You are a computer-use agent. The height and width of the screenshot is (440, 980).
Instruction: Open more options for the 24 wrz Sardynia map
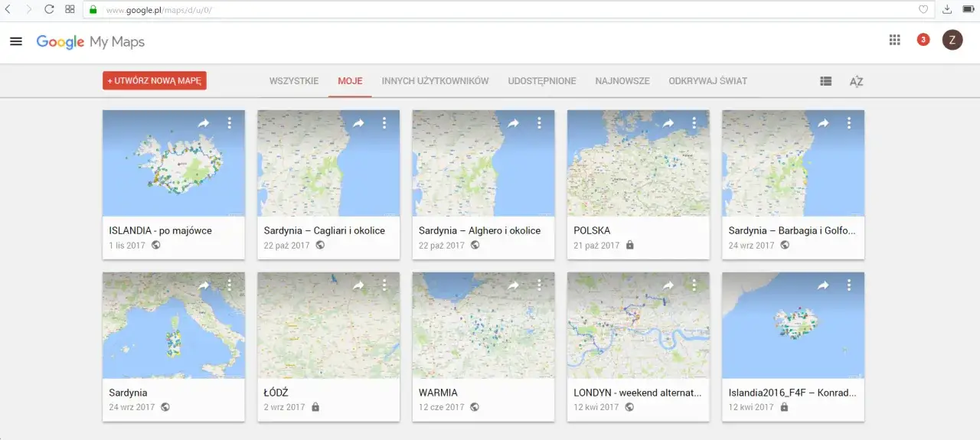(x=229, y=285)
